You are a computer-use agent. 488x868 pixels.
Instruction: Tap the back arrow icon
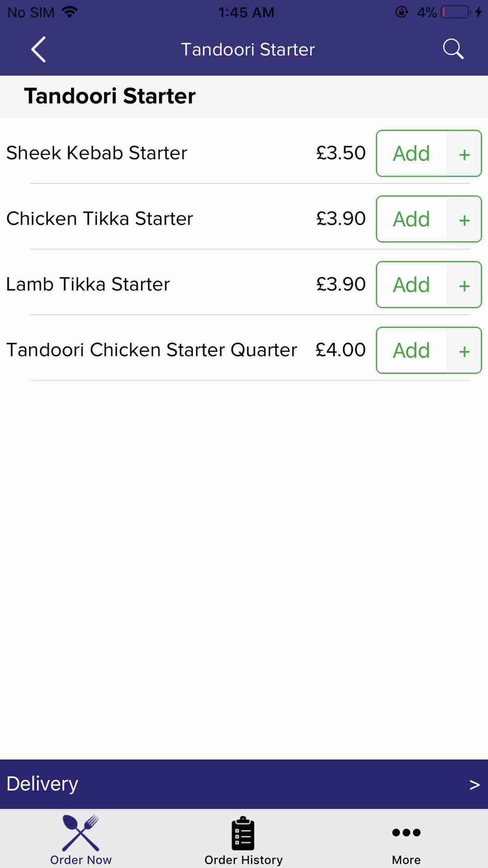pos(39,49)
